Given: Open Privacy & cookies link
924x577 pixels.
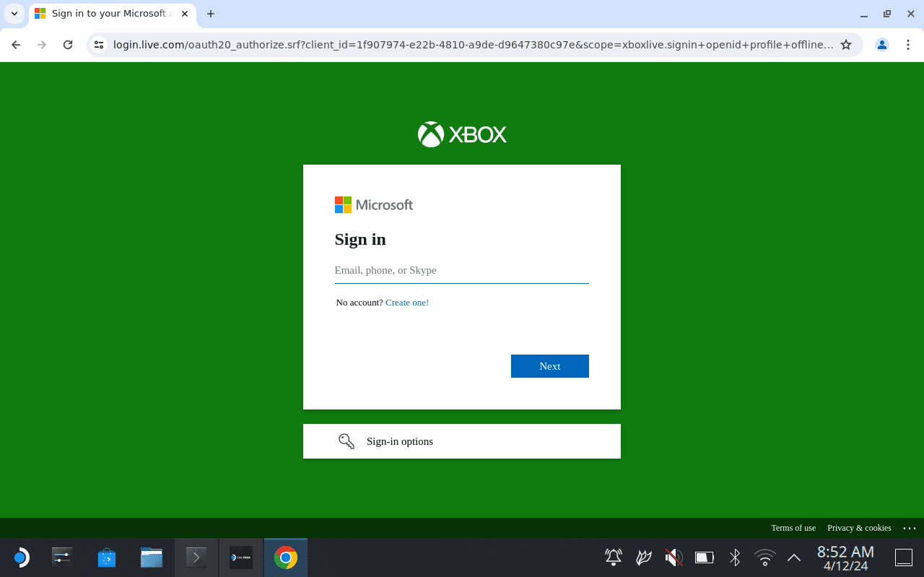Looking at the screenshot, I should point(859,528).
